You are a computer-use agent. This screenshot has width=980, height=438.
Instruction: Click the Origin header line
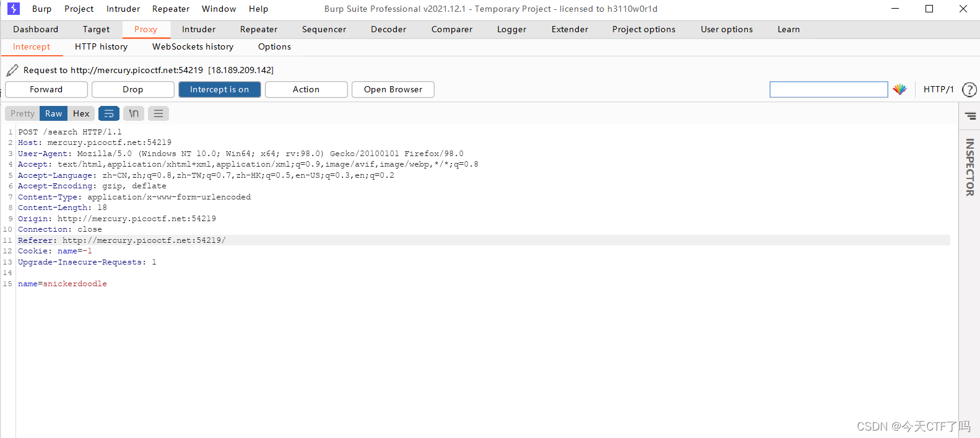click(117, 219)
